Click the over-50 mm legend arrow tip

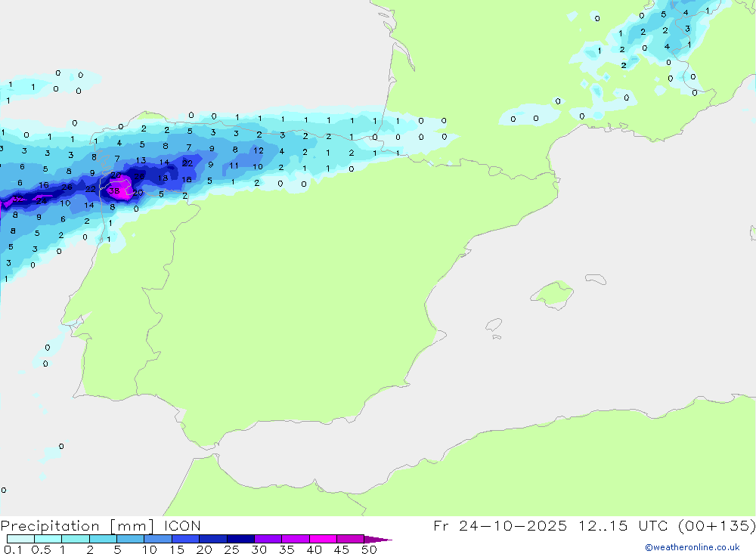tap(379, 539)
